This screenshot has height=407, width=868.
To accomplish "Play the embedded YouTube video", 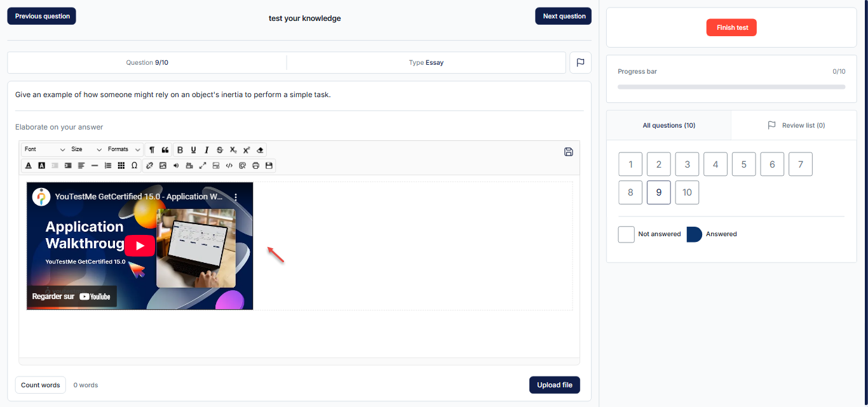I will point(140,246).
